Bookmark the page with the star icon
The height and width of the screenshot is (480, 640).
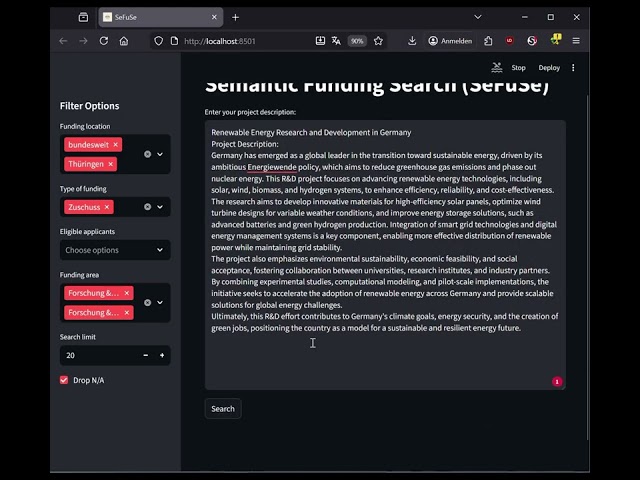click(x=378, y=41)
